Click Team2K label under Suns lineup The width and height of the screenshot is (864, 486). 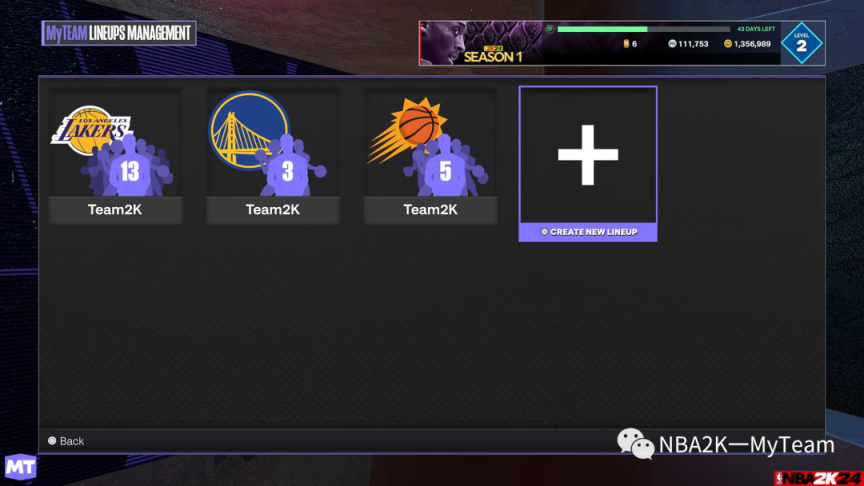[x=430, y=210]
